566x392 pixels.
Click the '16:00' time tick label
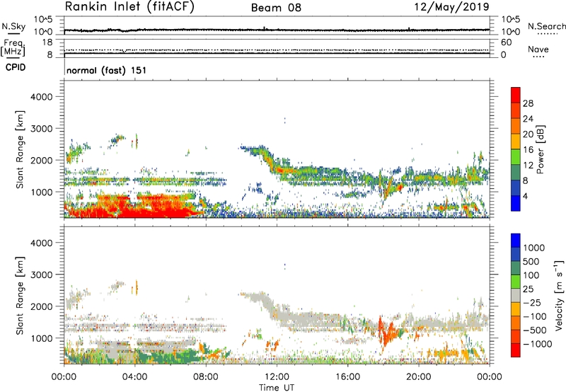pos(347,377)
